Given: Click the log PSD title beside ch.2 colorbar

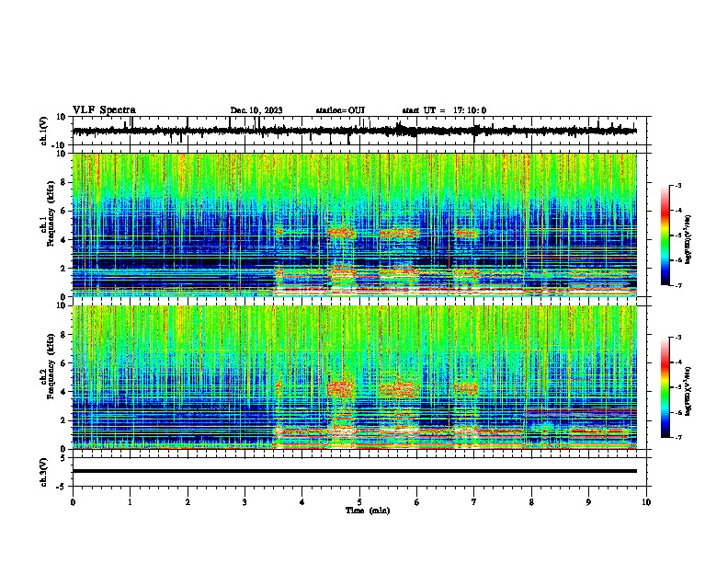Looking at the screenshot, I should coord(688,391).
